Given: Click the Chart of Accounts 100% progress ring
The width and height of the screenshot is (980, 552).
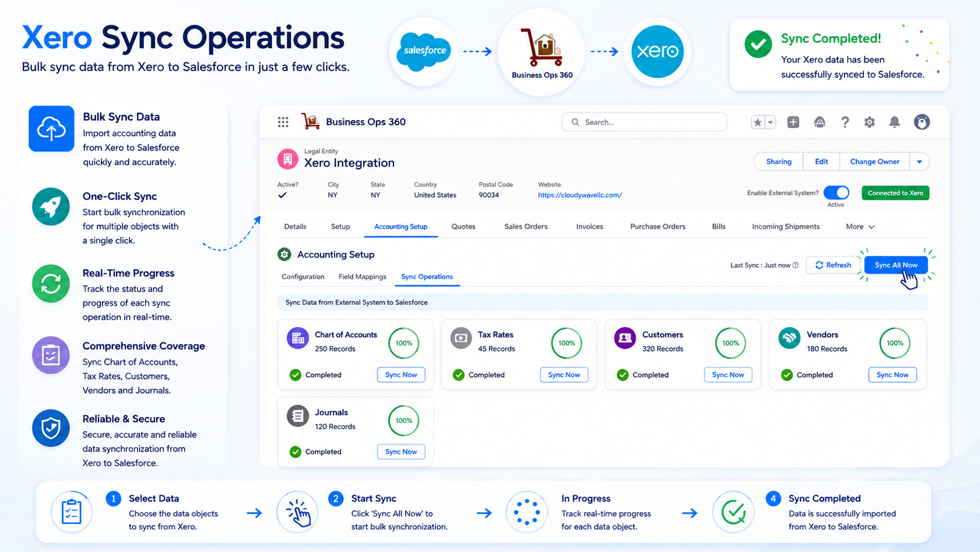Looking at the screenshot, I should tap(404, 343).
